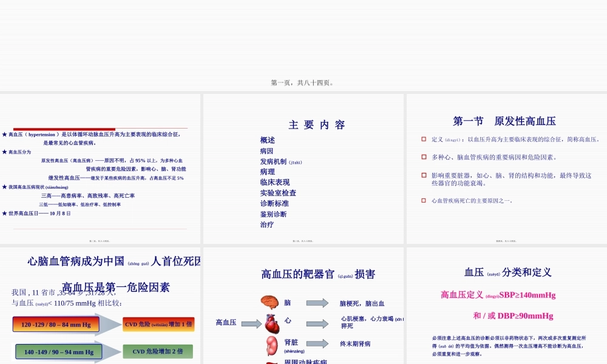Click the star bullet before 高血压 hypertension definition
Image resolution: width=607 pixels, height=364 pixels.
click(x=5, y=134)
